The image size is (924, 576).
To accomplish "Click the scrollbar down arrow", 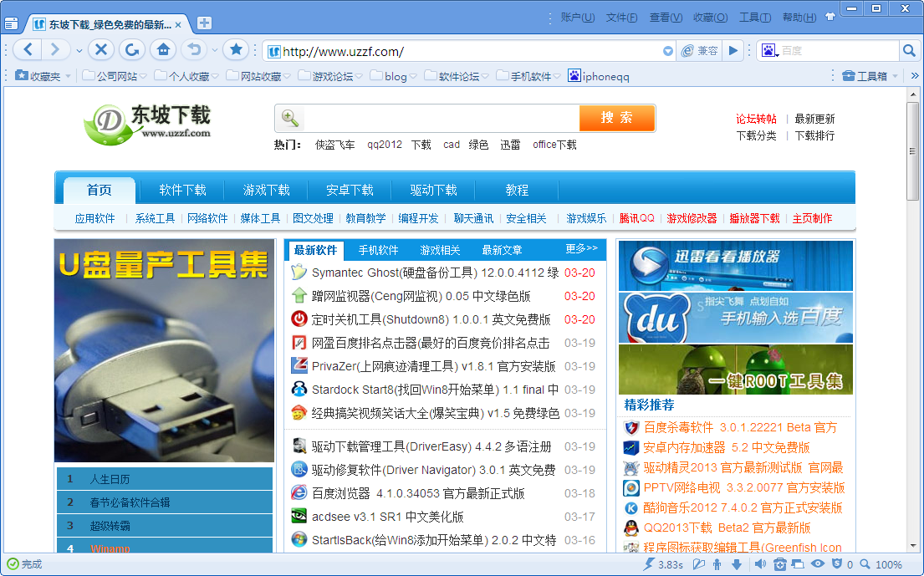I will click(x=913, y=546).
